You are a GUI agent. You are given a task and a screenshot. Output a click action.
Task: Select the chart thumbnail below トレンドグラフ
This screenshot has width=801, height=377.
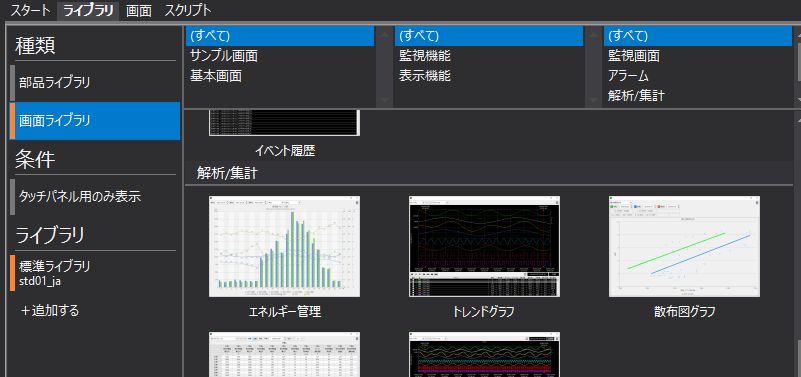484,355
